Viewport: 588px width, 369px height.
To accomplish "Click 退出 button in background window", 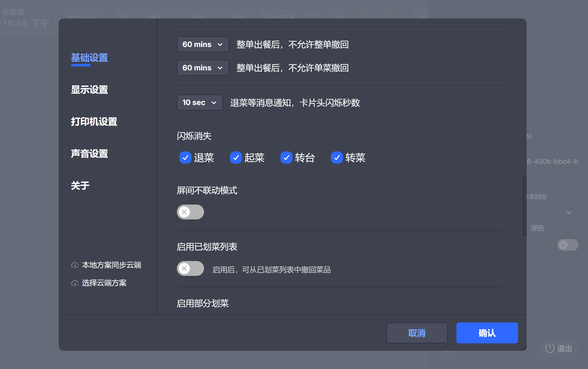I will click(559, 348).
